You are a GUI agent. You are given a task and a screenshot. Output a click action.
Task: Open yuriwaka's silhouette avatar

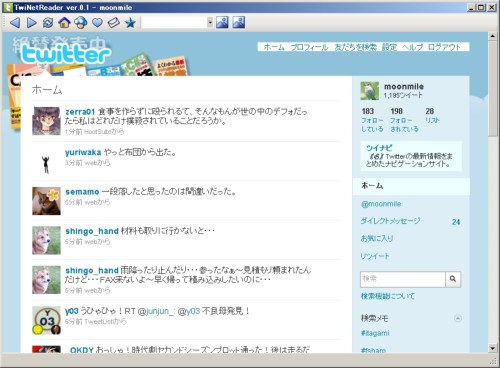tap(46, 161)
